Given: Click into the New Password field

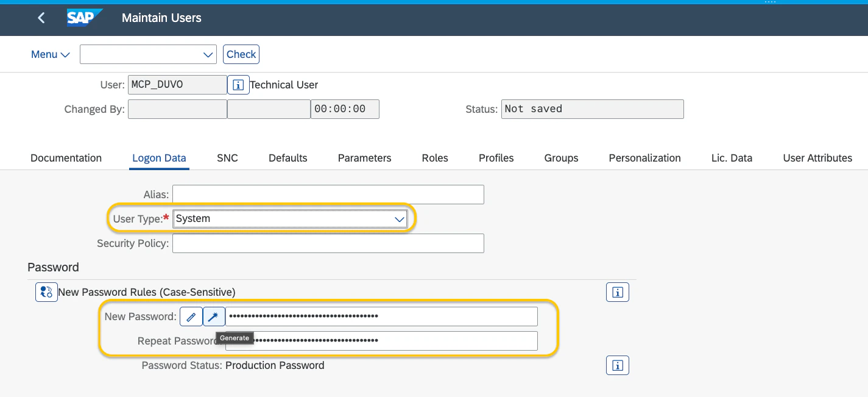Looking at the screenshot, I should coord(381,317).
